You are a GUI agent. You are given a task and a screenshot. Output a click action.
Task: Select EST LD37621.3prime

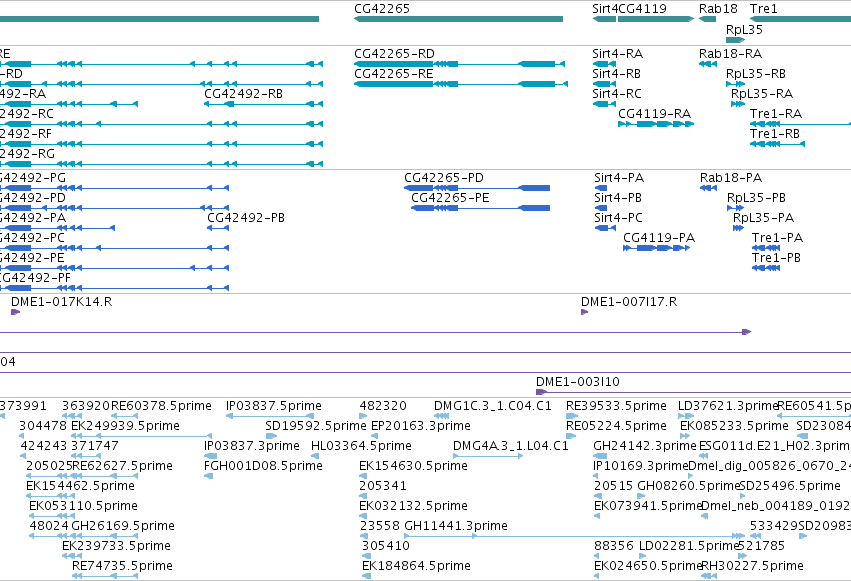[x=685, y=416]
